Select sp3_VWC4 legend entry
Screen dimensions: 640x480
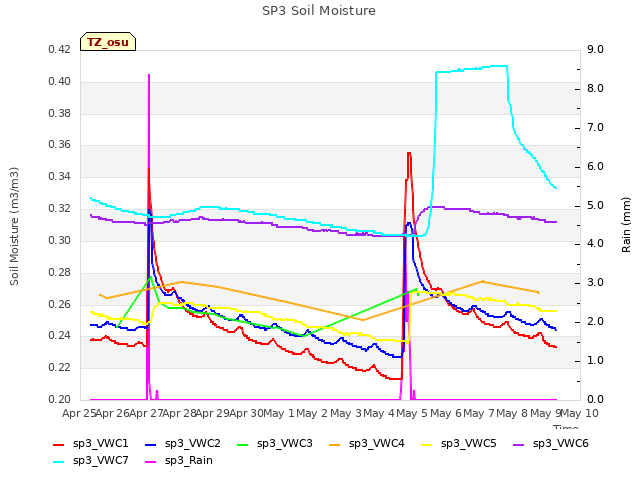pyautogui.click(x=367, y=444)
